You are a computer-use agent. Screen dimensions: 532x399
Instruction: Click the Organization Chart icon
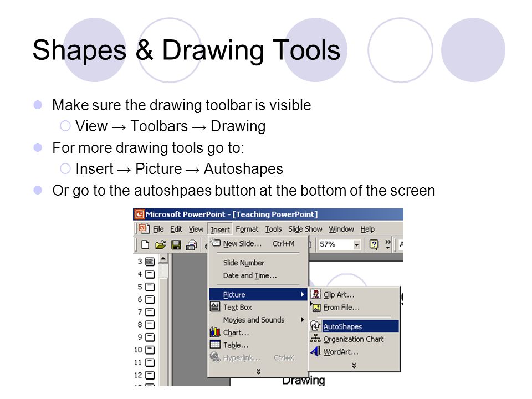315,339
